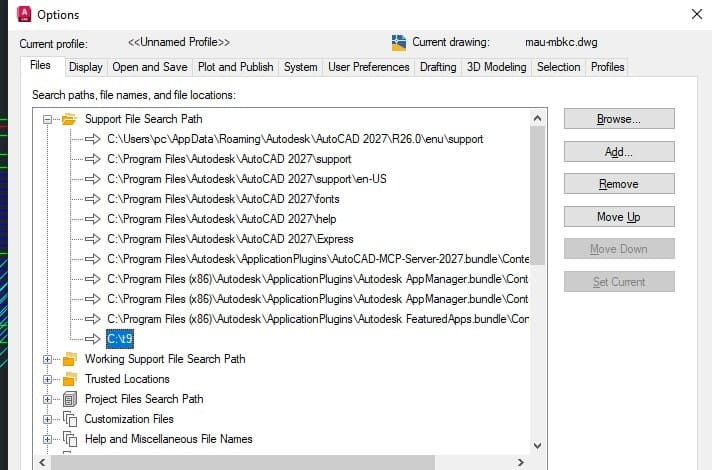Open the 3D Modeling tab

coord(497,67)
